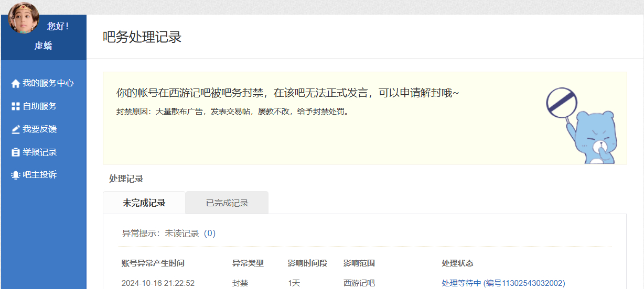Click the four-square grid icon for 自助服务
This screenshot has width=644, height=289.
(x=15, y=106)
